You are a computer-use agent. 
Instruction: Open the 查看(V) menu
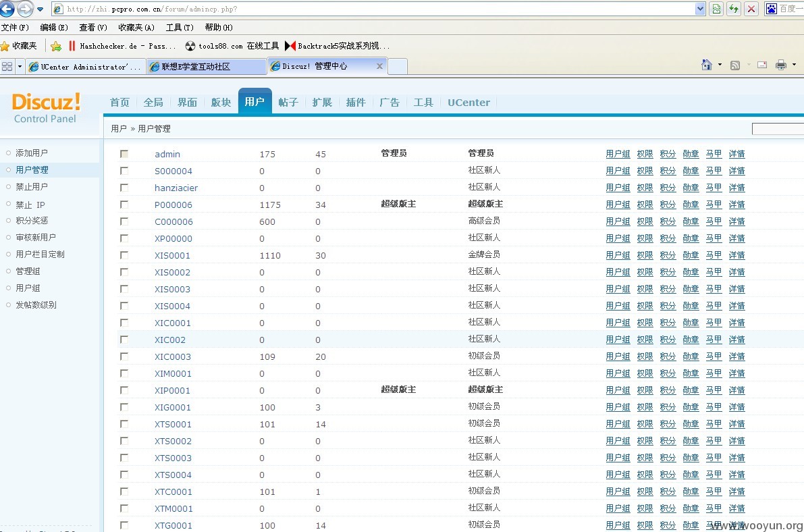(92, 28)
